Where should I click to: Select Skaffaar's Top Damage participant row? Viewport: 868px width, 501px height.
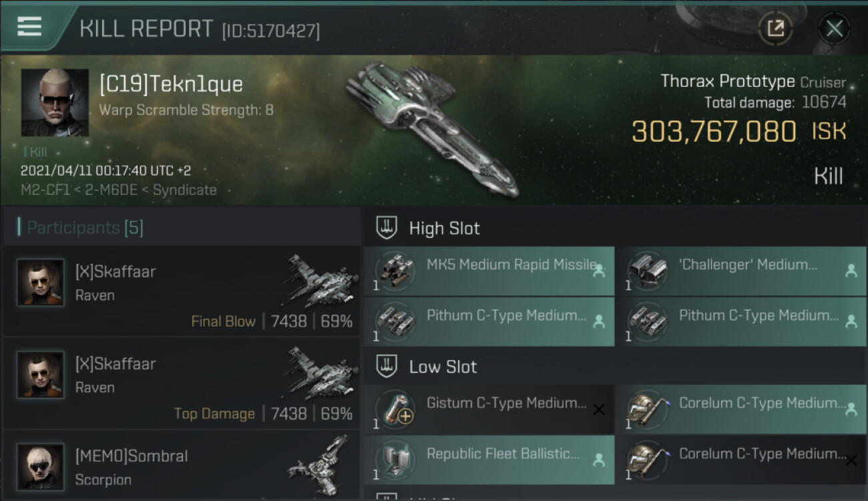pos(182,383)
